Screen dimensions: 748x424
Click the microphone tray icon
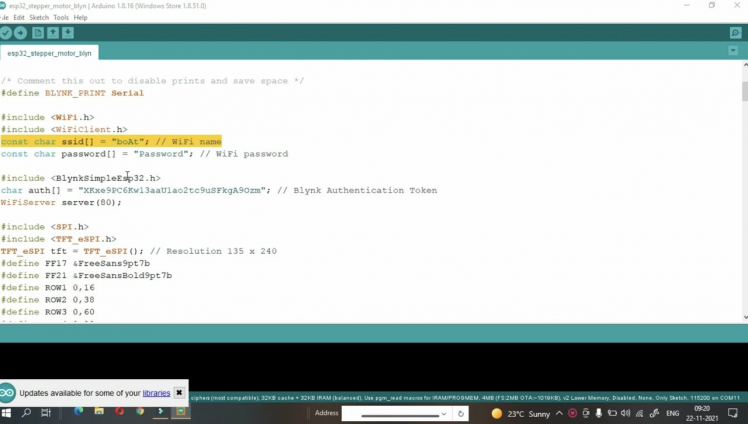(599, 413)
